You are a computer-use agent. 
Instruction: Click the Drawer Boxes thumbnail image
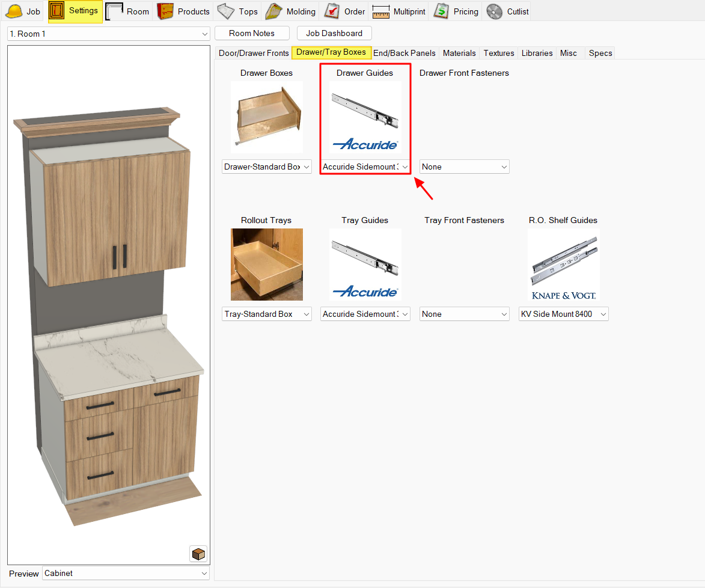267,117
